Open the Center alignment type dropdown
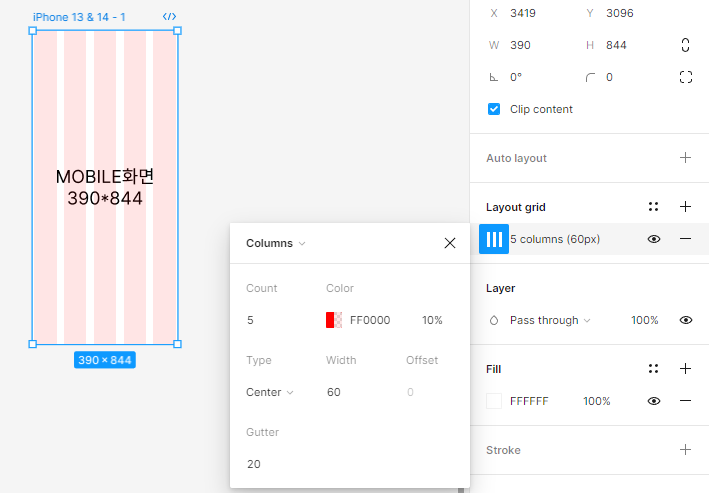This screenshot has width=709, height=493. pyautogui.click(x=270, y=392)
